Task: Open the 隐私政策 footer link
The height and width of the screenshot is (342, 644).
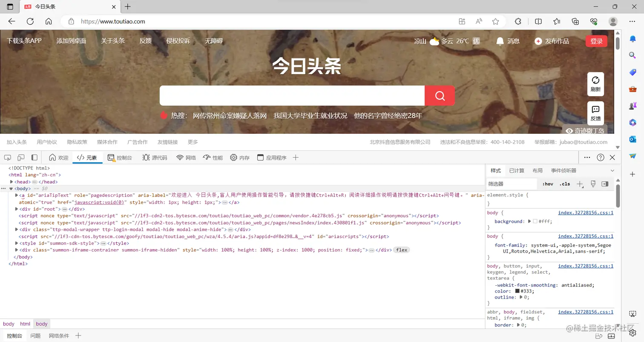Action: tap(77, 142)
